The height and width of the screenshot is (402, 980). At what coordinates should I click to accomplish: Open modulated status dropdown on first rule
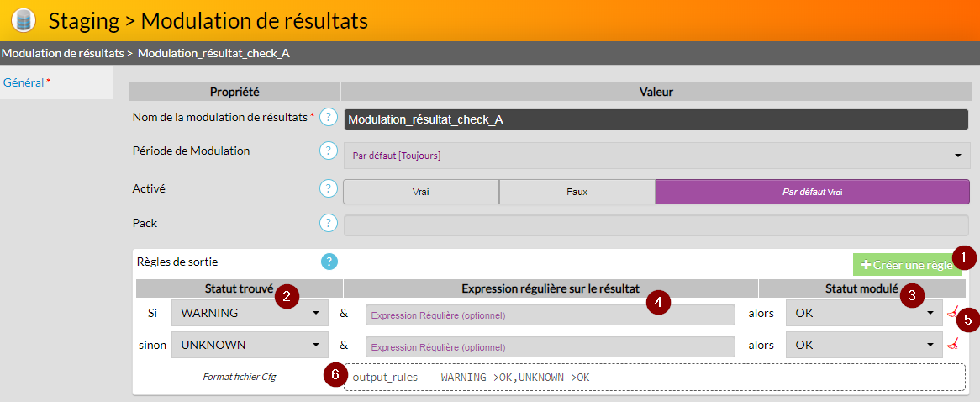pyautogui.click(x=862, y=314)
